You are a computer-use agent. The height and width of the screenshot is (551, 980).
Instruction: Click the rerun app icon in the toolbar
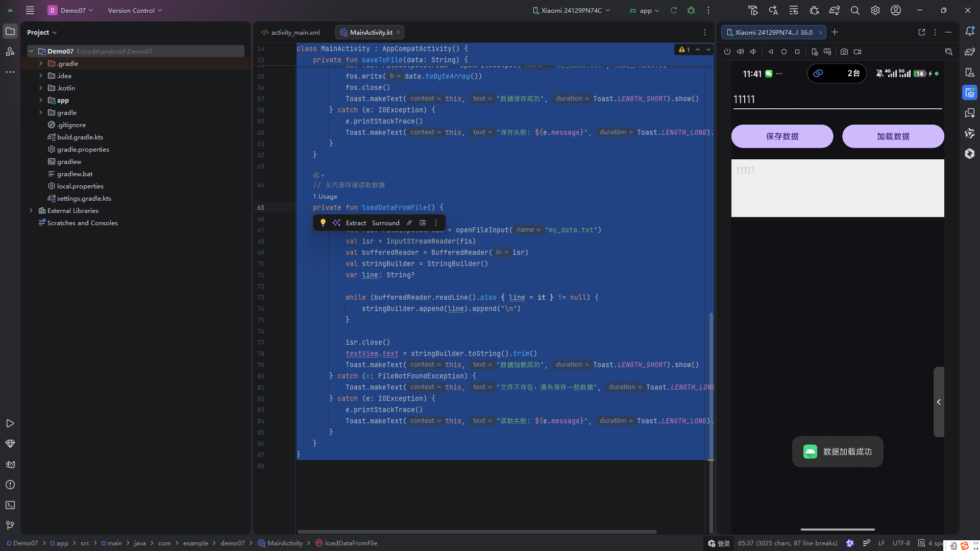[674, 10]
